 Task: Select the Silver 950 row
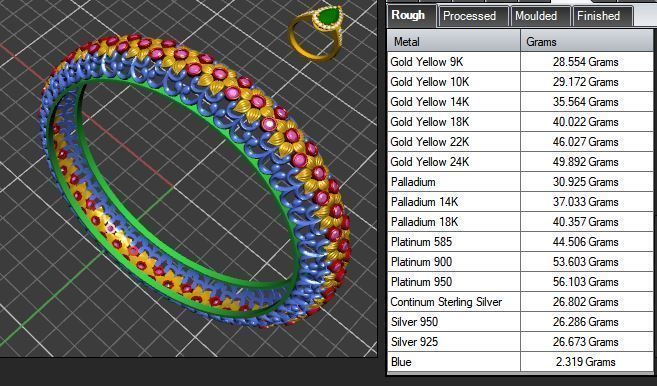[521, 322]
